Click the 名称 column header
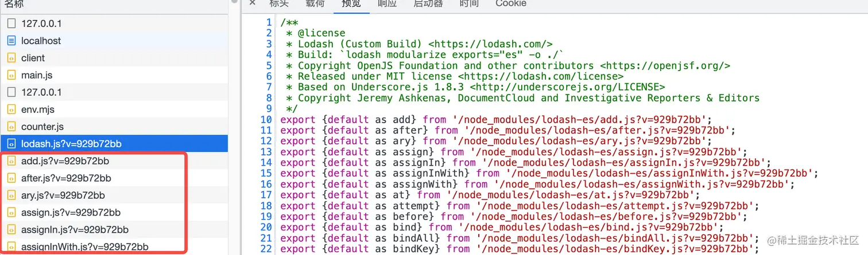This screenshot has height=255, width=868. coord(14,3)
